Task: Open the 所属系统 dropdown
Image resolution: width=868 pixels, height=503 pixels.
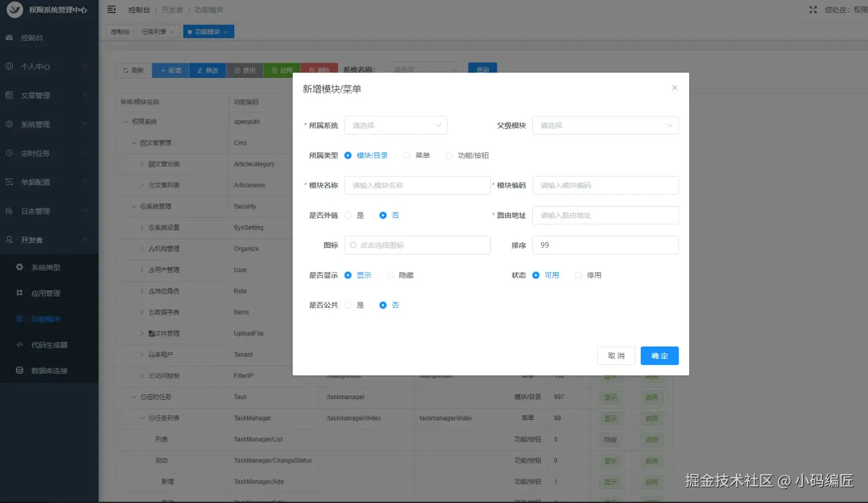Action: 396,125
